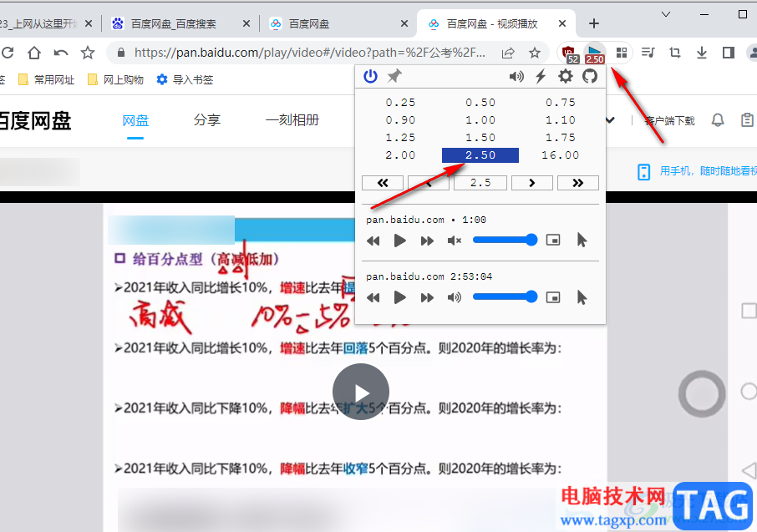Click the double-right large increase speed button
The height and width of the screenshot is (532, 757).
coord(578,183)
